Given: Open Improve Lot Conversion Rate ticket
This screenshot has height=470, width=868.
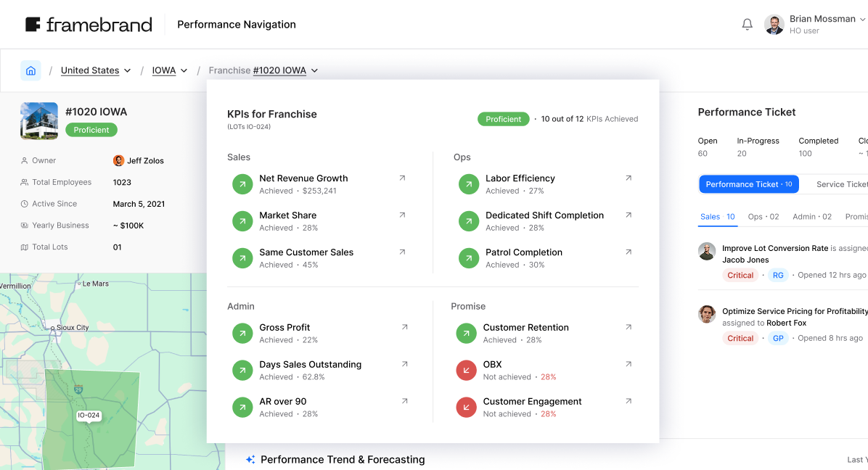Looking at the screenshot, I should click(x=774, y=248).
